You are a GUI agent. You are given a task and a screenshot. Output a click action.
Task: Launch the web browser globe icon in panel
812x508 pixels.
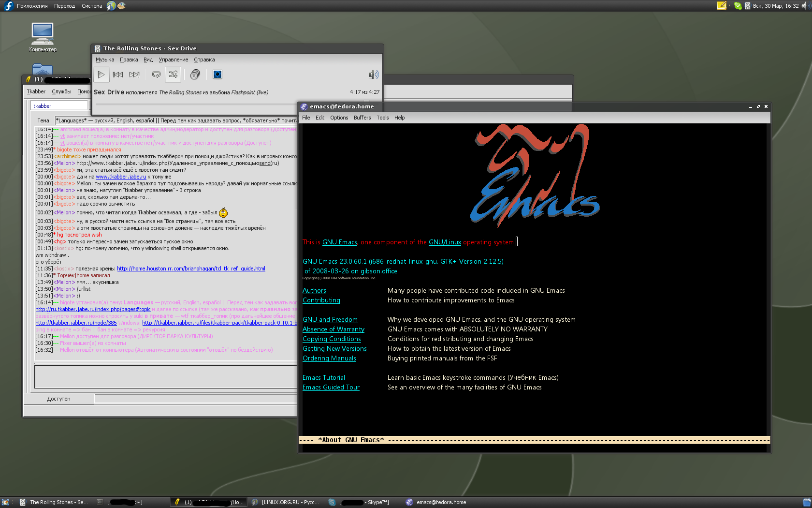(x=111, y=6)
